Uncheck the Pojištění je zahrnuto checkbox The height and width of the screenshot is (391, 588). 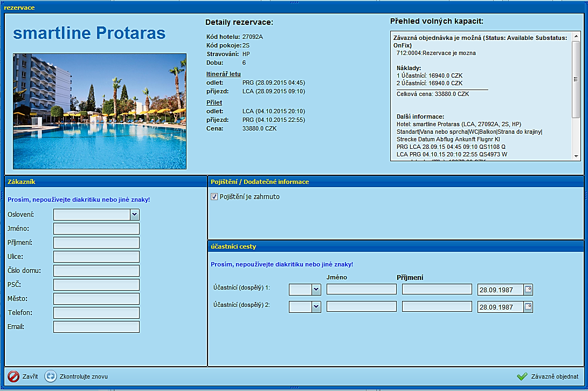click(214, 197)
